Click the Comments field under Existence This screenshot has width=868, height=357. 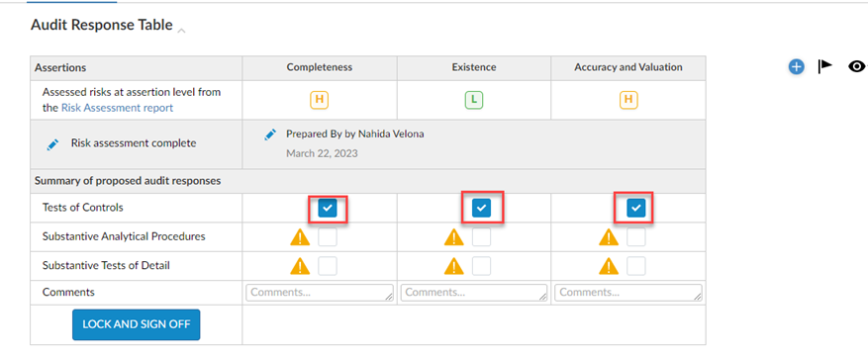pyautogui.click(x=474, y=293)
